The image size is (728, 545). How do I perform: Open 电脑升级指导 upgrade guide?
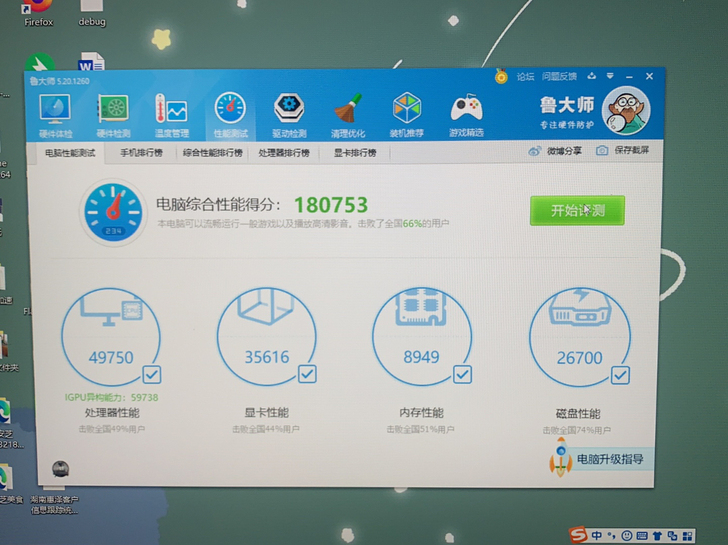point(610,459)
